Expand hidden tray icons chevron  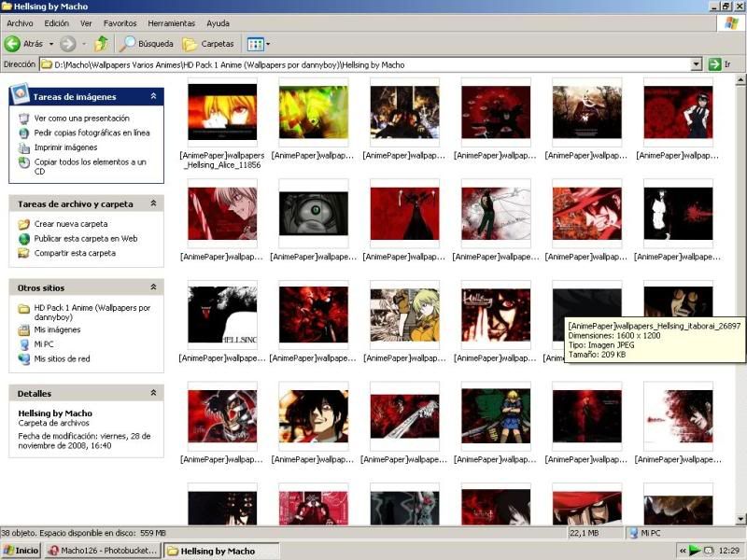[683, 551]
